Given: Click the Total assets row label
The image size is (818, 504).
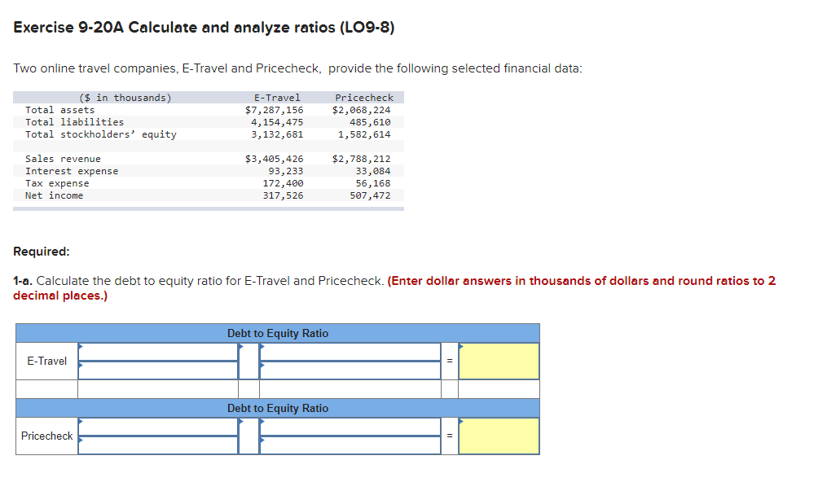Looking at the screenshot, I should pyautogui.click(x=60, y=110).
